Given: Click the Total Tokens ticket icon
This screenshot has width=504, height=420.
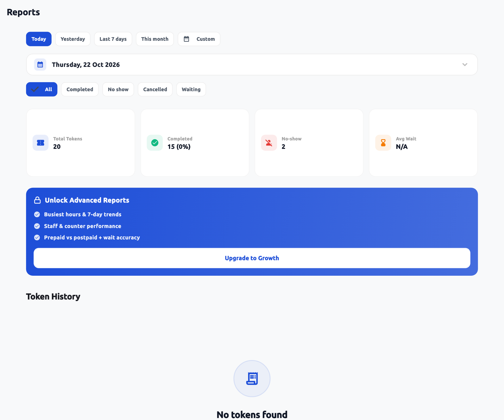Looking at the screenshot, I should (x=41, y=143).
